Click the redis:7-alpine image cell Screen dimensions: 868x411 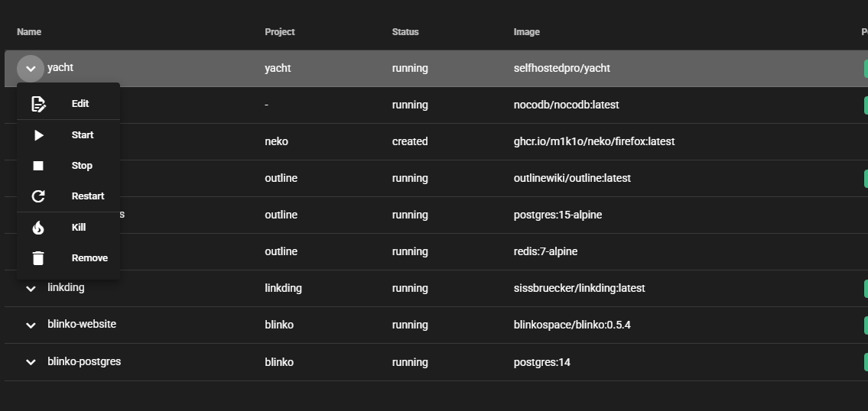pyautogui.click(x=545, y=251)
